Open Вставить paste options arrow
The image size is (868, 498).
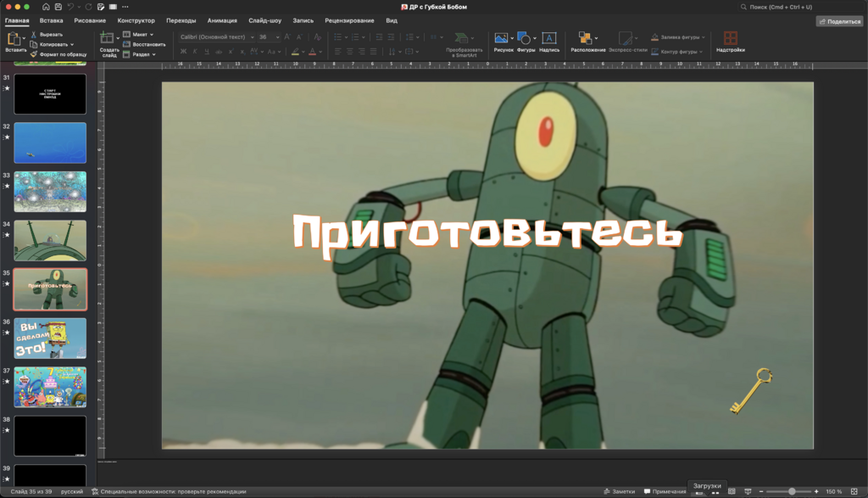(x=24, y=39)
